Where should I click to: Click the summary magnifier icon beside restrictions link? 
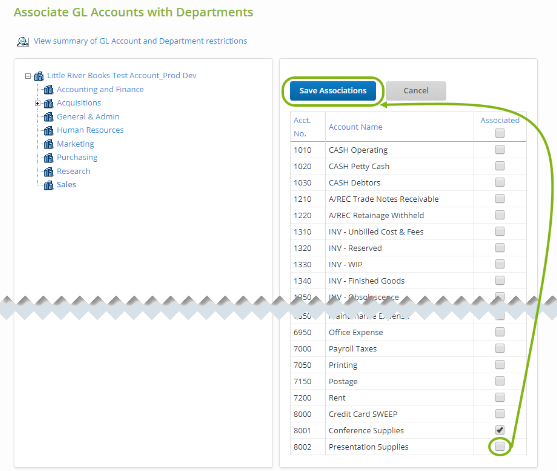[23, 42]
